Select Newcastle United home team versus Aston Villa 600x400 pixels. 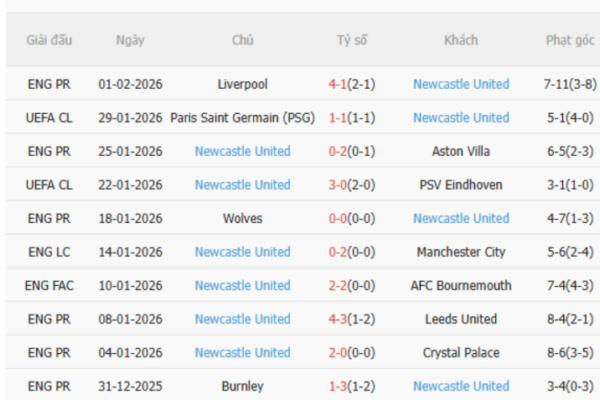tap(242, 151)
